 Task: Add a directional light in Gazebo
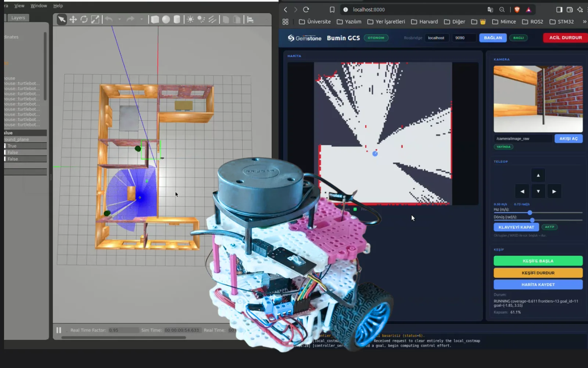coord(212,20)
